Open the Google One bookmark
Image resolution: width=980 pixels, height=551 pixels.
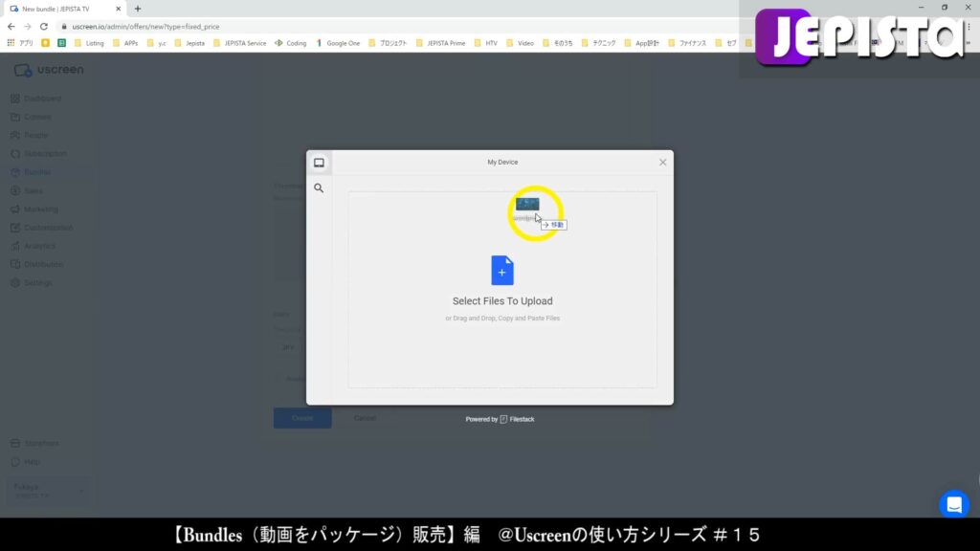(338, 43)
